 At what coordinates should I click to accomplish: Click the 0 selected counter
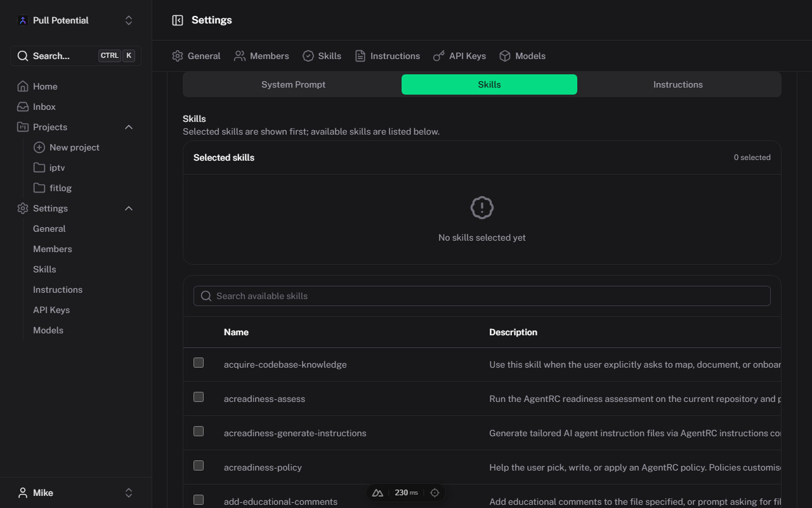click(752, 157)
